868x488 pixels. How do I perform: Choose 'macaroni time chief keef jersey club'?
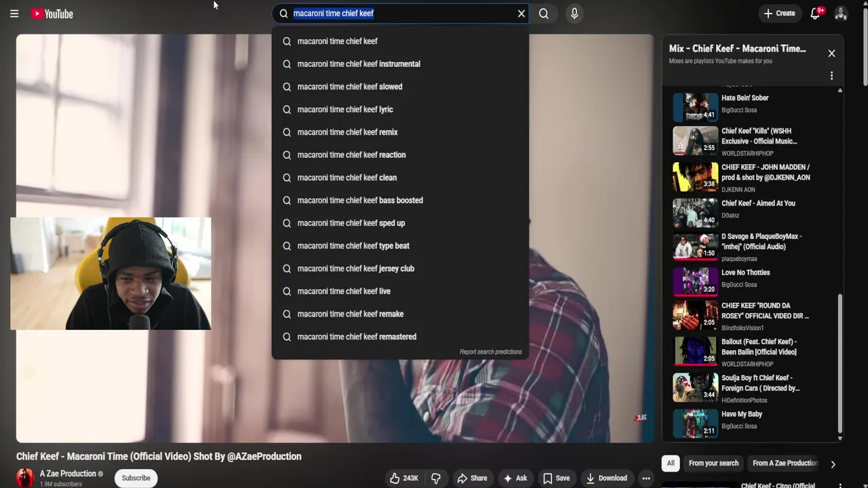(400, 268)
